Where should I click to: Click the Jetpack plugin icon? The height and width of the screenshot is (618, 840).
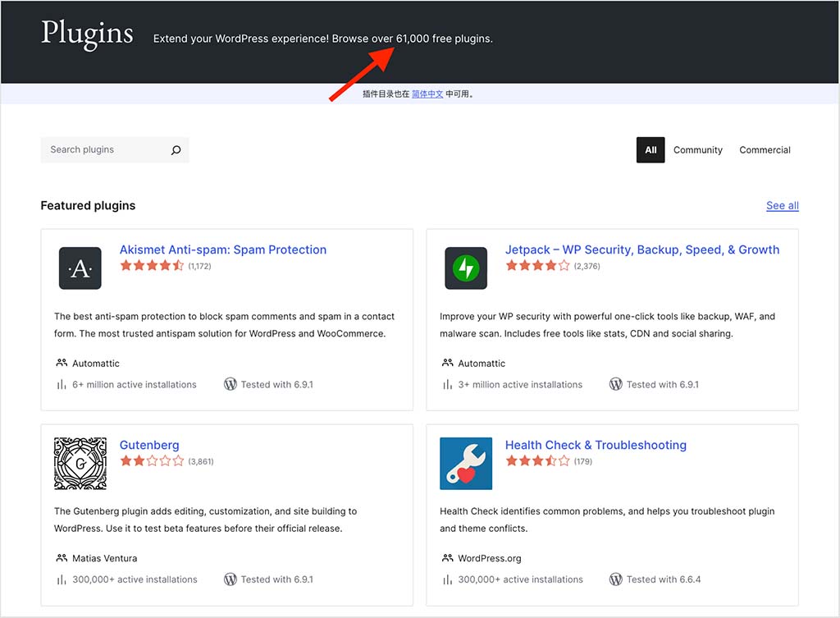coord(465,268)
